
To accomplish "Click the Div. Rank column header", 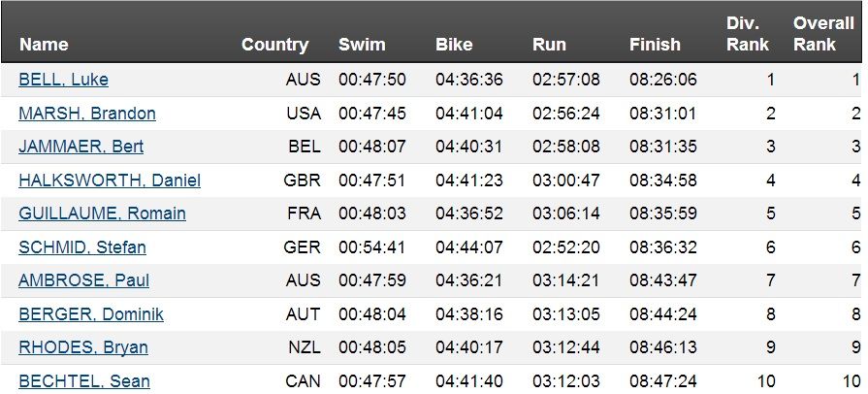I will [748, 34].
